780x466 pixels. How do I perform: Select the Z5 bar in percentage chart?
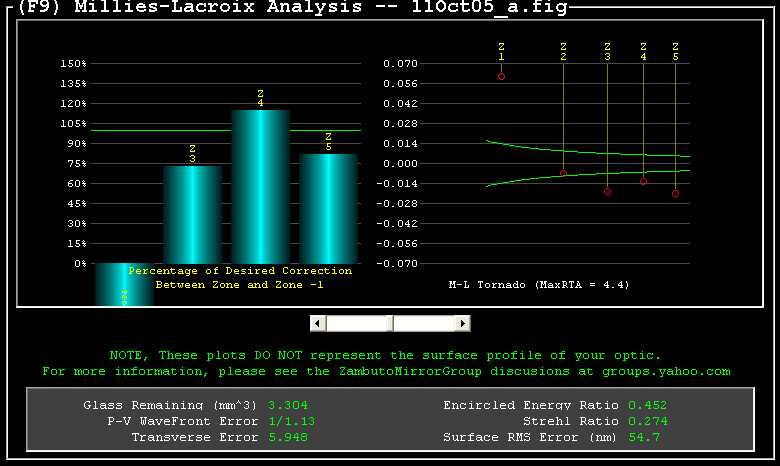tap(328, 208)
